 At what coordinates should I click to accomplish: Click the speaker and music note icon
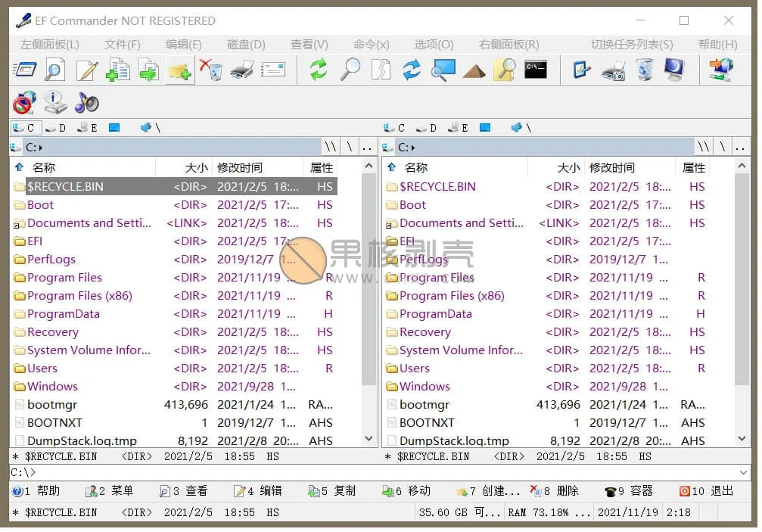(x=86, y=102)
